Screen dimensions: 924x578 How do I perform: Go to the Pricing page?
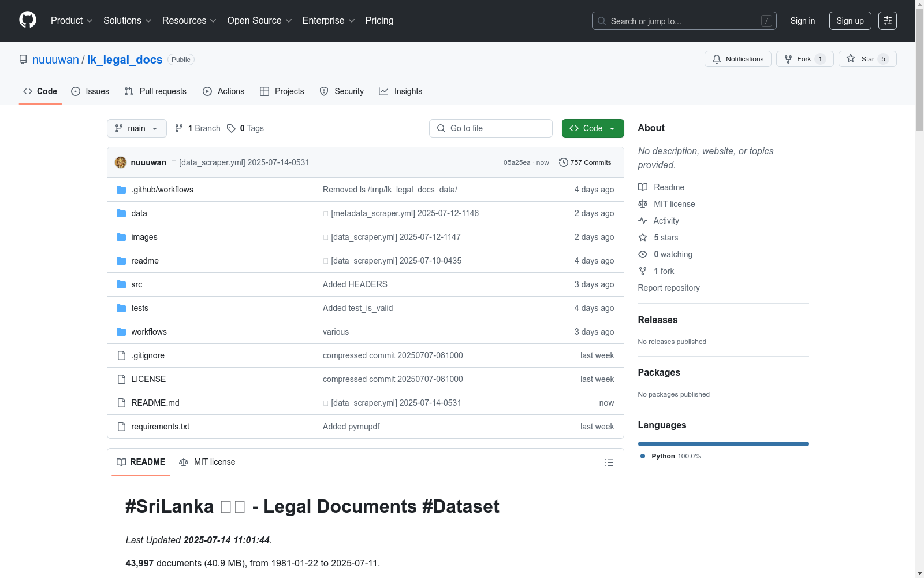(379, 21)
